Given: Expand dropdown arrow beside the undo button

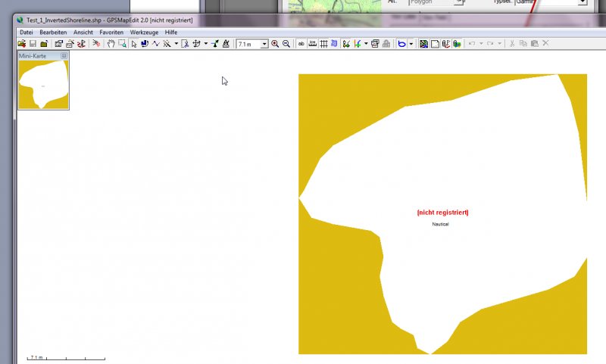Looking at the screenshot, I should pyautogui.click(x=481, y=44).
